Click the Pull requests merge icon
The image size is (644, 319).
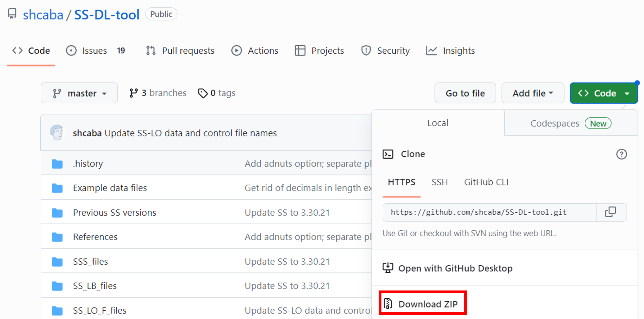(151, 51)
